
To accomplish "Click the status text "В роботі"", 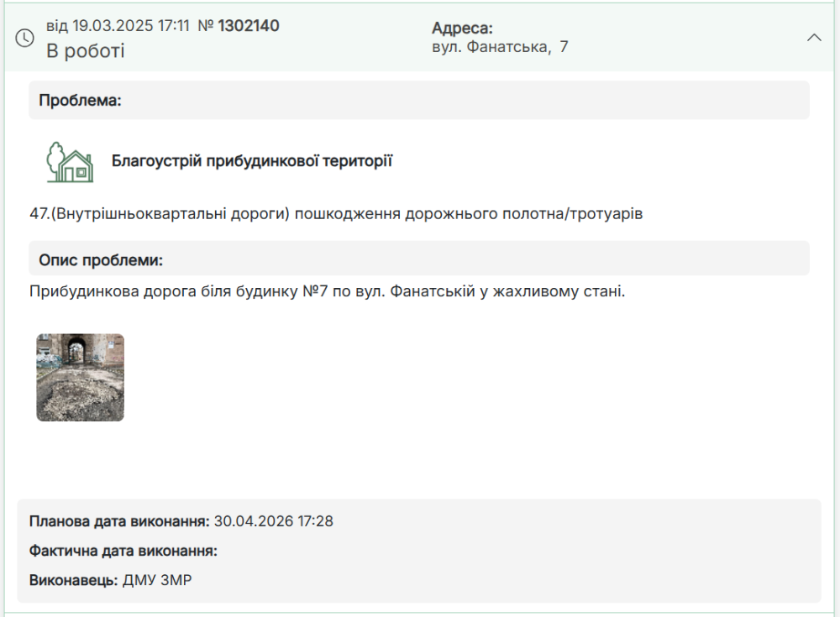I will 85,51.
